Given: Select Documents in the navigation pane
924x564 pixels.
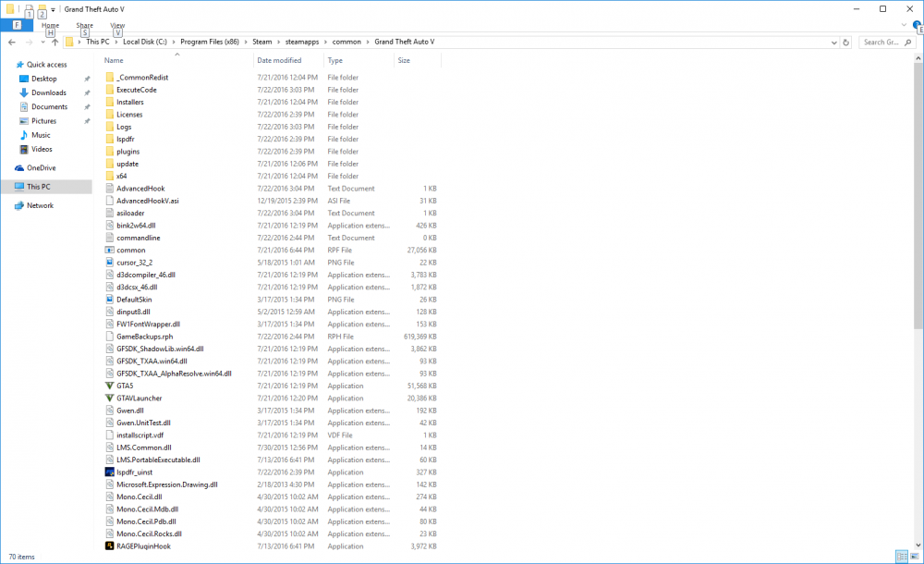Looking at the screenshot, I should 50,106.
